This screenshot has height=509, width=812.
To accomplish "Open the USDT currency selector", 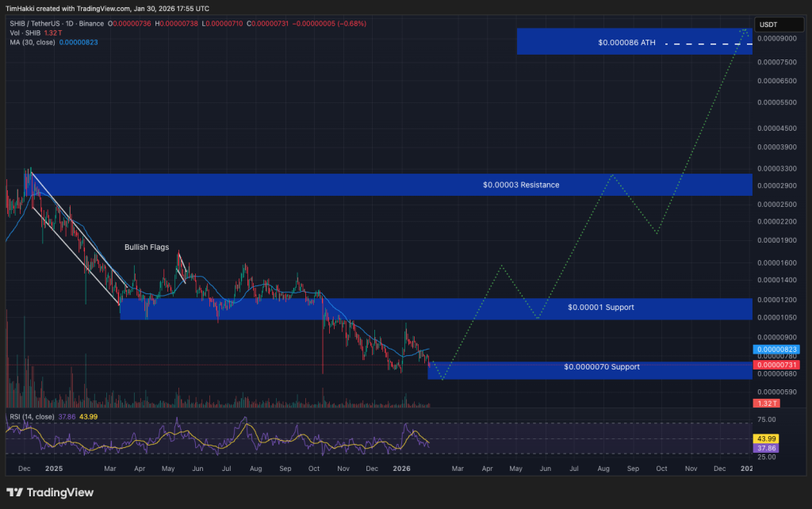I will point(768,25).
